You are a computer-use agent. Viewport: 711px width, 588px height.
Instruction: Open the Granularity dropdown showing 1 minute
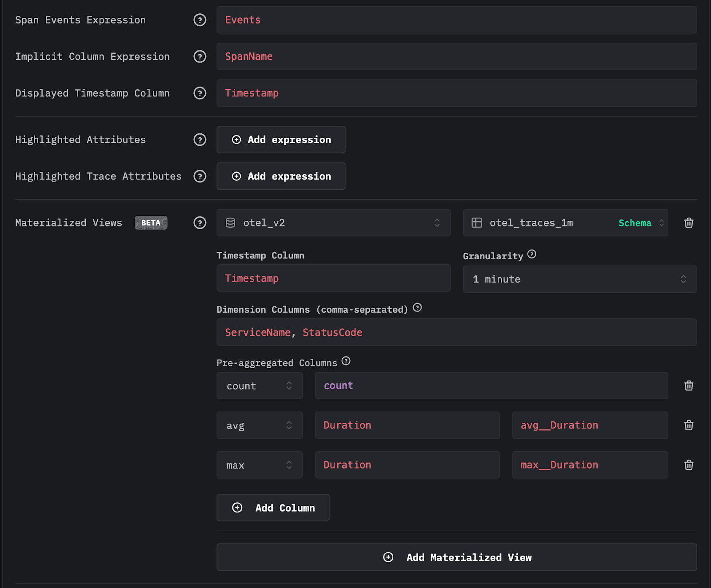[x=579, y=279]
